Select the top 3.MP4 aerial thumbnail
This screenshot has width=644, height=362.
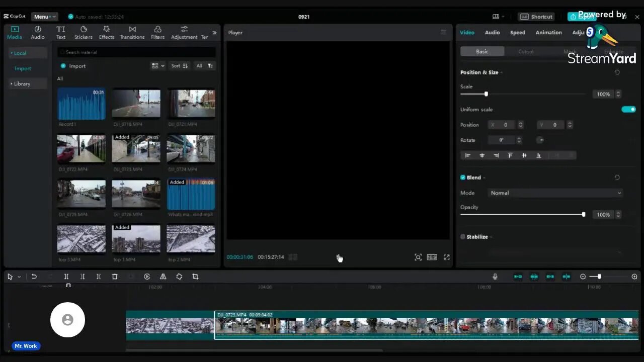[x=82, y=239]
